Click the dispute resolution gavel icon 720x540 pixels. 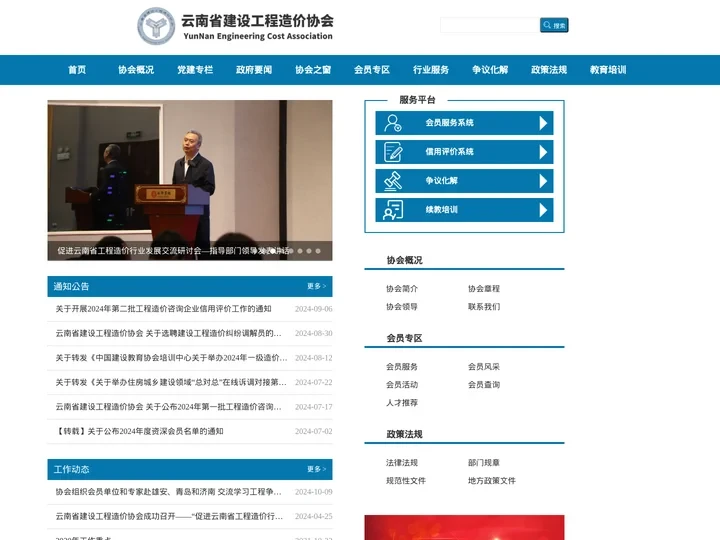coord(393,181)
